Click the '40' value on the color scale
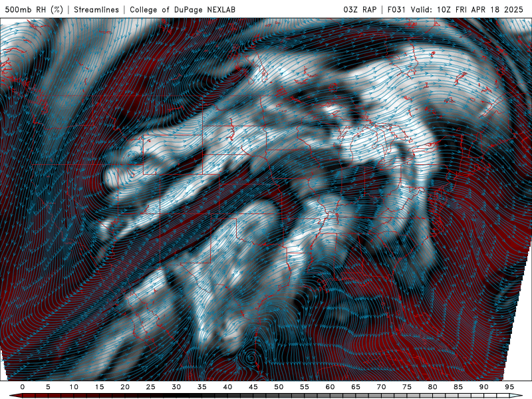 [227, 387]
